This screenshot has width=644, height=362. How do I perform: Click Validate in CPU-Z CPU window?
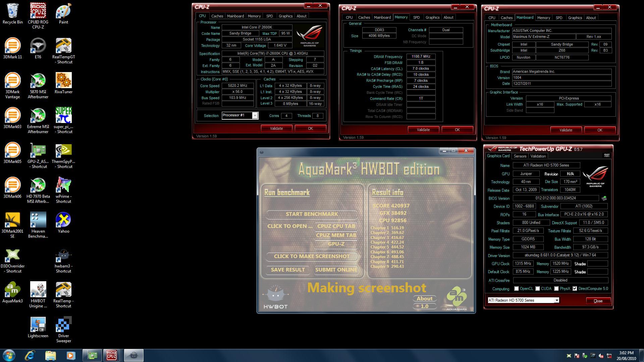(276, 128)
